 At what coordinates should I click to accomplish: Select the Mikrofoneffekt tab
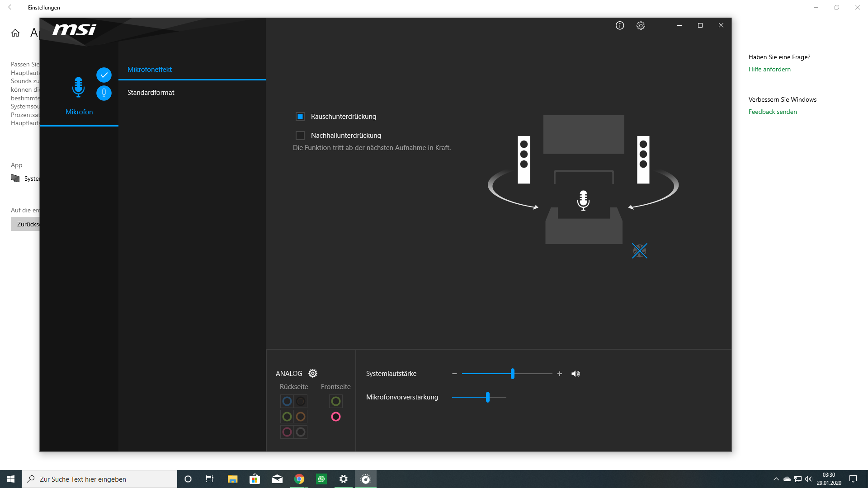(x=149, y=69)
